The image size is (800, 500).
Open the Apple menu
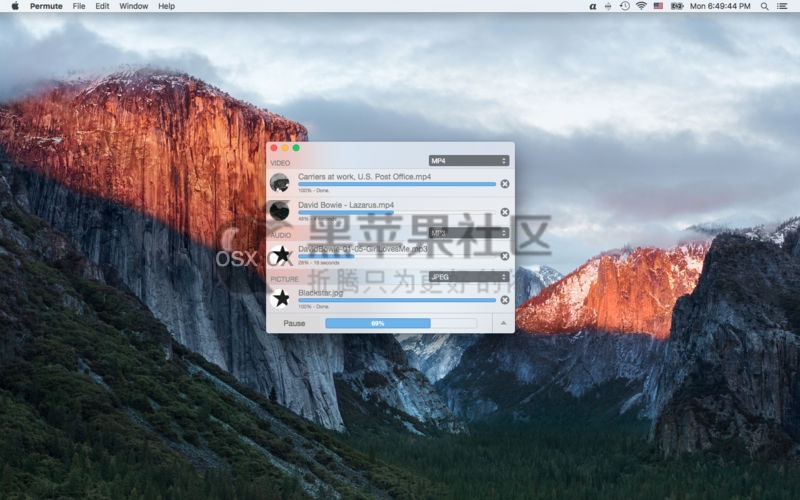point(15,6)
